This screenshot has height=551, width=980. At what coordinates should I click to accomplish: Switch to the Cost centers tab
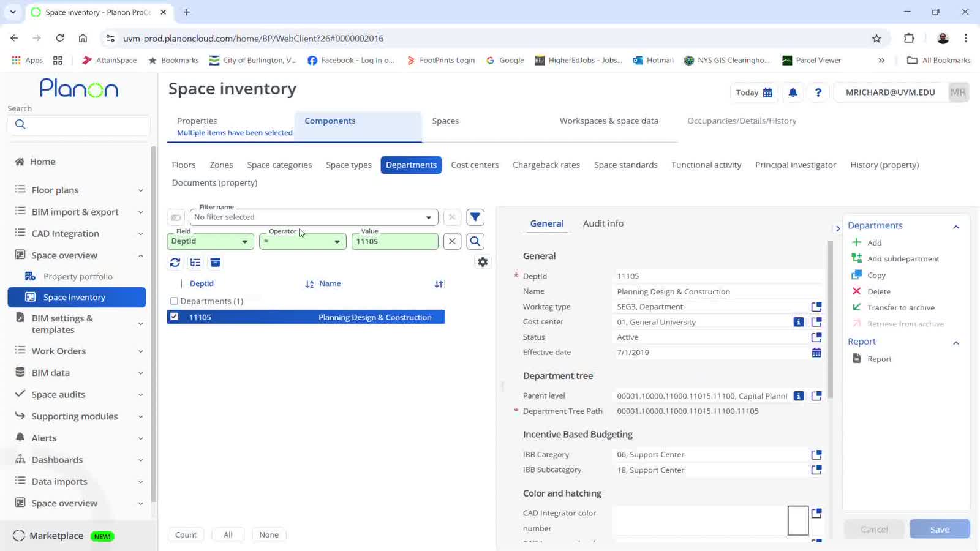[474, 165]
